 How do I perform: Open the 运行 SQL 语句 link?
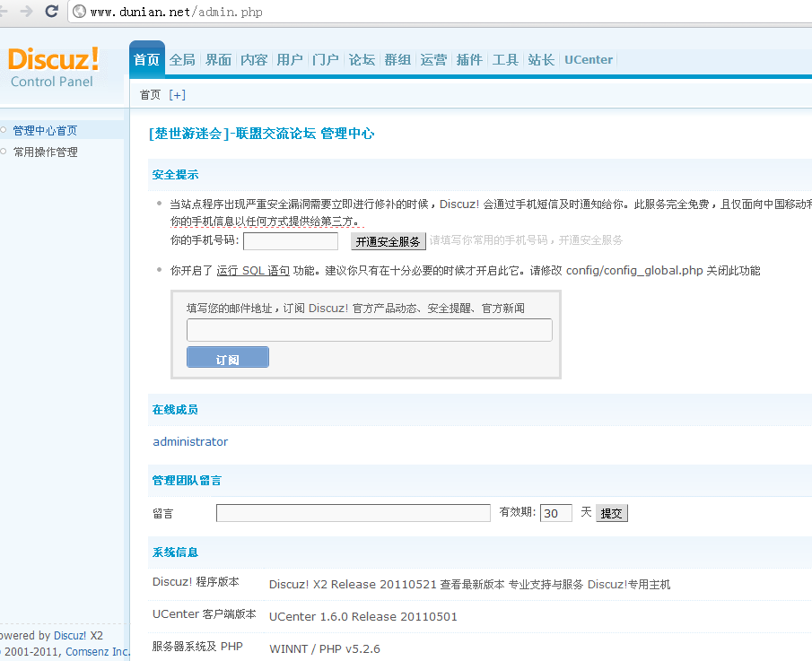pyautogui.click(x=253, y=271)
